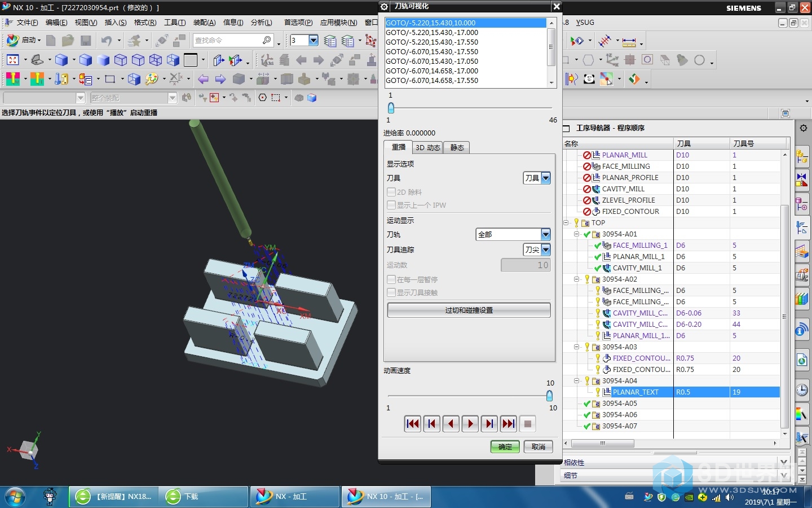The height and width of the screenshot is (508, 812).
Task: Open the history clock sidebar icon
Action: 802,389
